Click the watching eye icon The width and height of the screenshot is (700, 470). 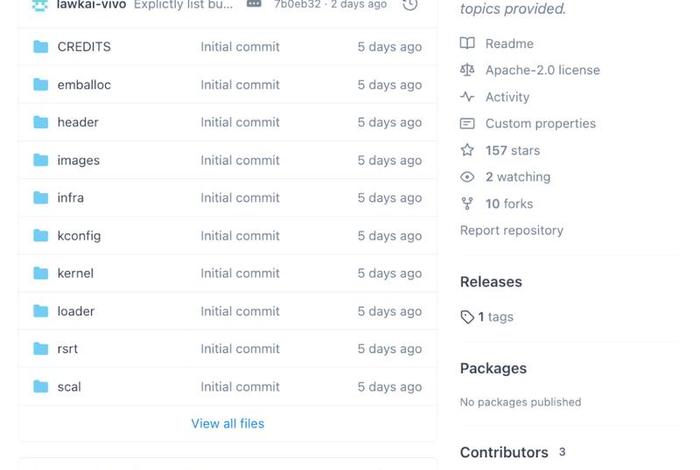click(x=467, y=177)
